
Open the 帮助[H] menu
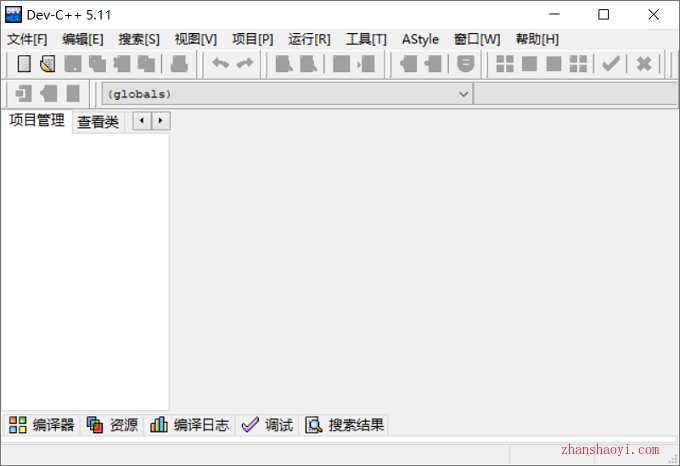point(537,39)
